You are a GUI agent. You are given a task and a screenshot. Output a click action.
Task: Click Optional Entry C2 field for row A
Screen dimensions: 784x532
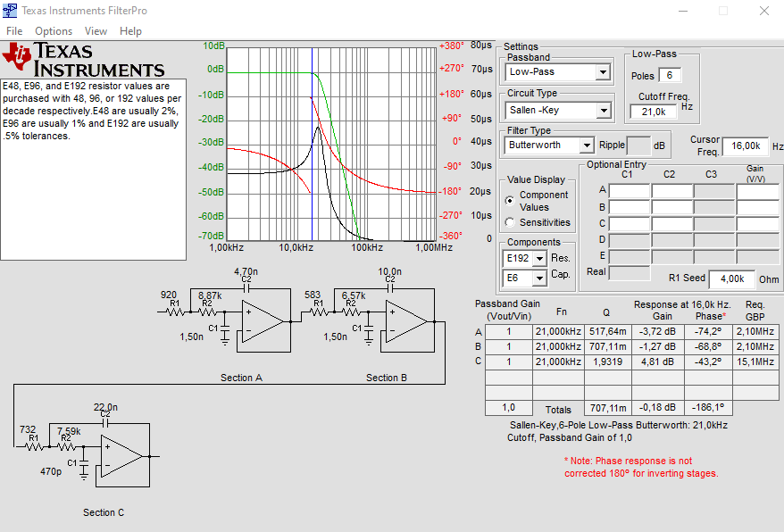[672, 191]
